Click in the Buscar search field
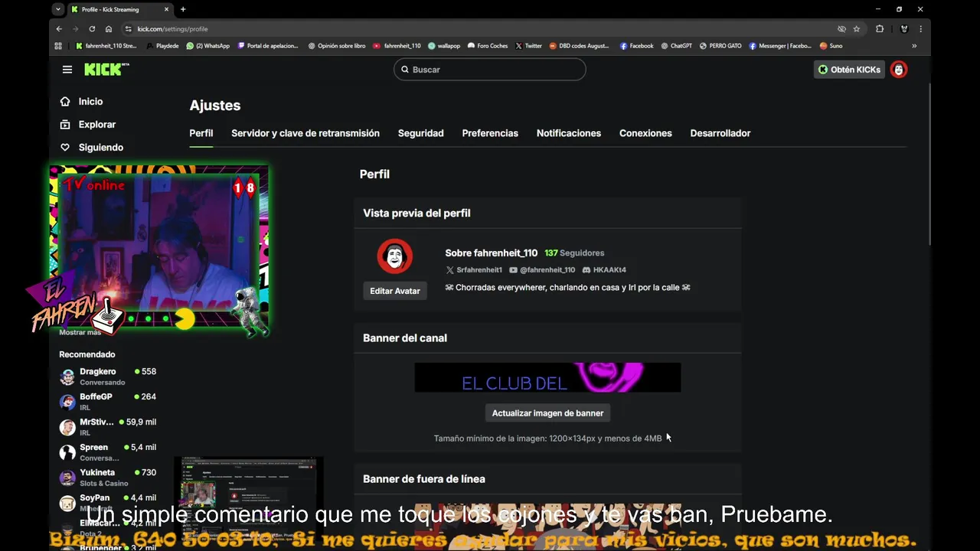Image resolution: width=980 pixels, height=551 pixels. coord(490,70)
